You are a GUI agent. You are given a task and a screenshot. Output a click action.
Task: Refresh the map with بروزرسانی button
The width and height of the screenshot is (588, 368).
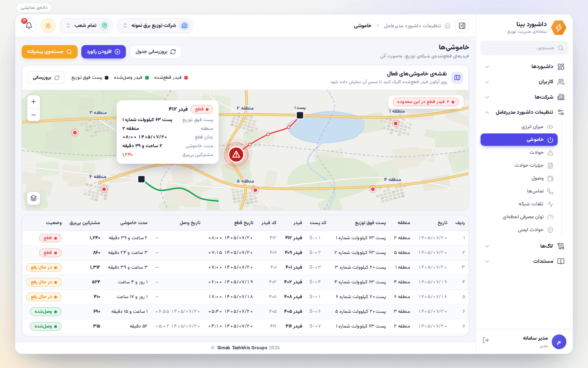pos(46,78)
